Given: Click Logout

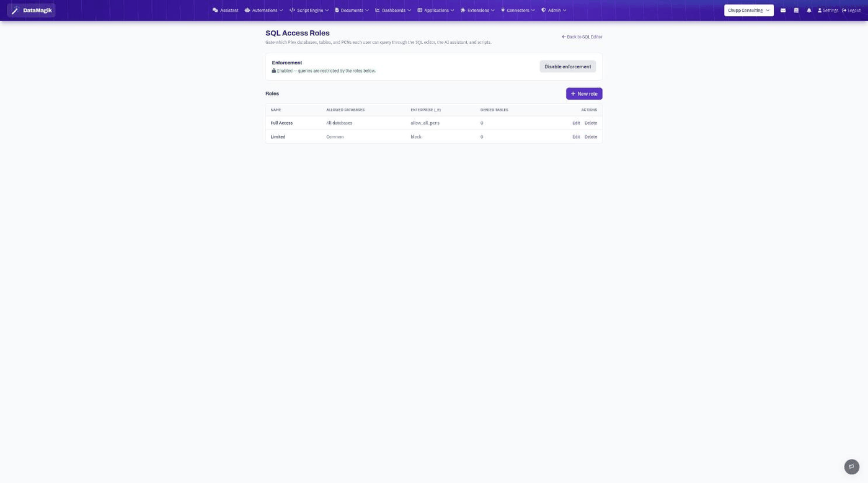Looking at the screenshot, I should (851, 11).
